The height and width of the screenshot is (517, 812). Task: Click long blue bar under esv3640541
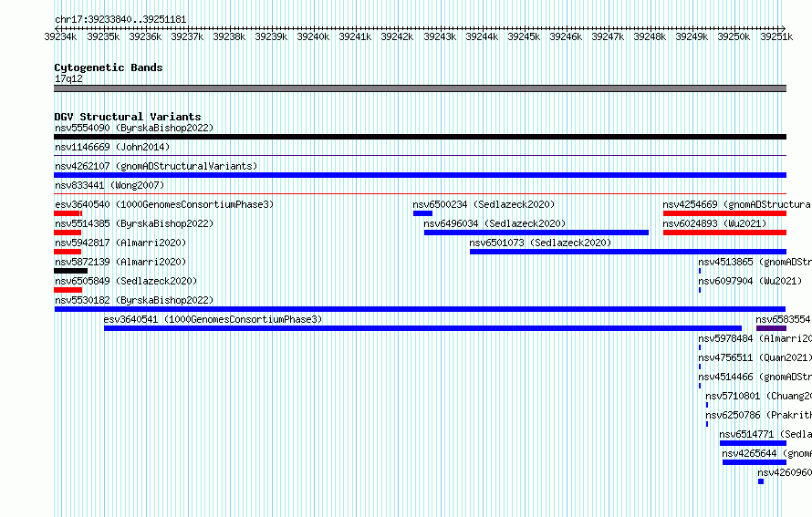click(x=422, y=328)
